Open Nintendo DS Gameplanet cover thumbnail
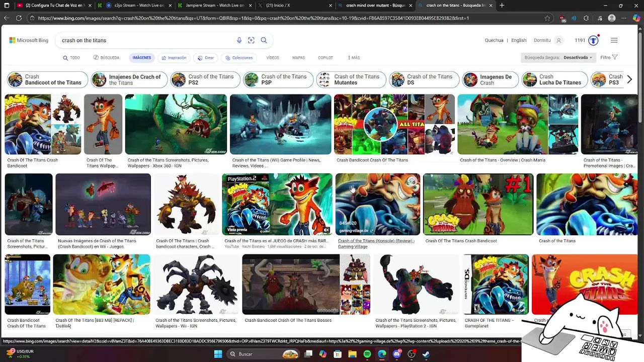Viewport: 644px width, 362px height. coord(496,285)
